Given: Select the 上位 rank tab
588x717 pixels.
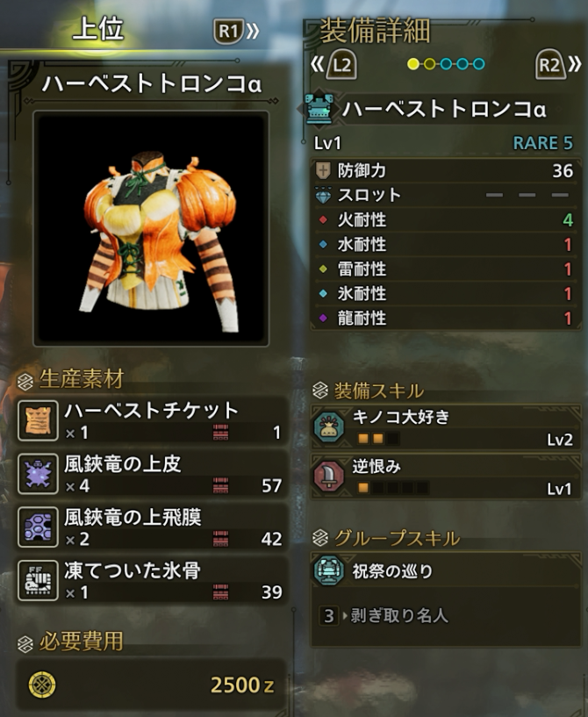Looking at the screenshot, I should 97,28.
